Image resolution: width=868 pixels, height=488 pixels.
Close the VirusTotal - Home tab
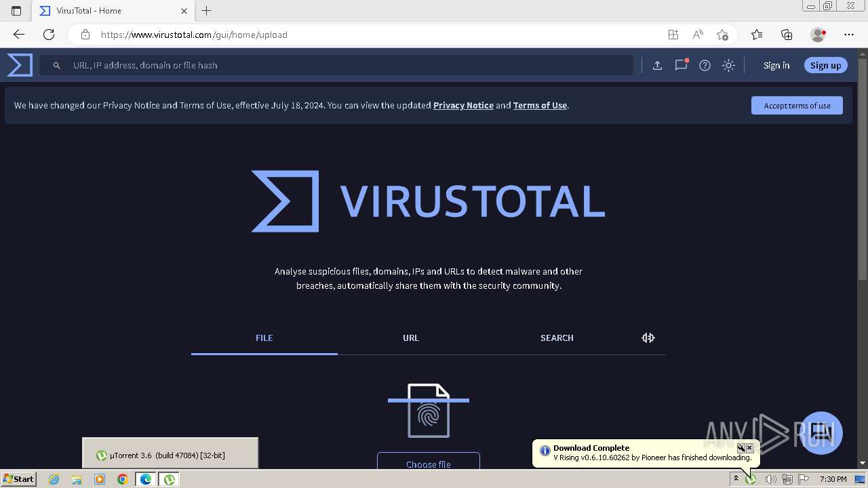click(184, 11)
